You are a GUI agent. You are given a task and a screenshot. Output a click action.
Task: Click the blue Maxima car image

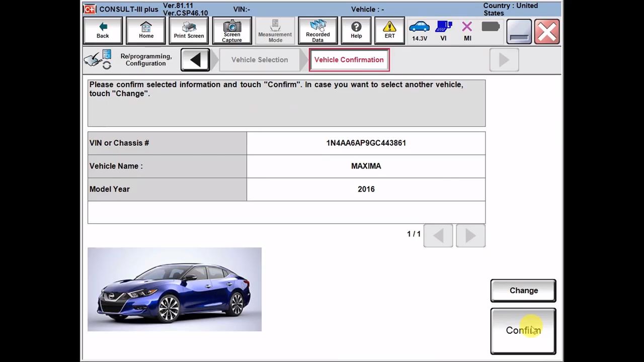(x=175, y=289)
